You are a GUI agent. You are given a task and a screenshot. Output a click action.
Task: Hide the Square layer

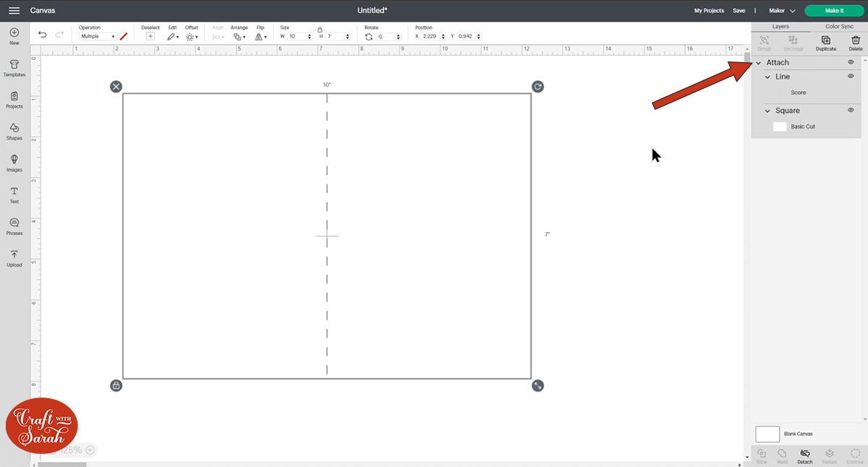coord(851,110)
